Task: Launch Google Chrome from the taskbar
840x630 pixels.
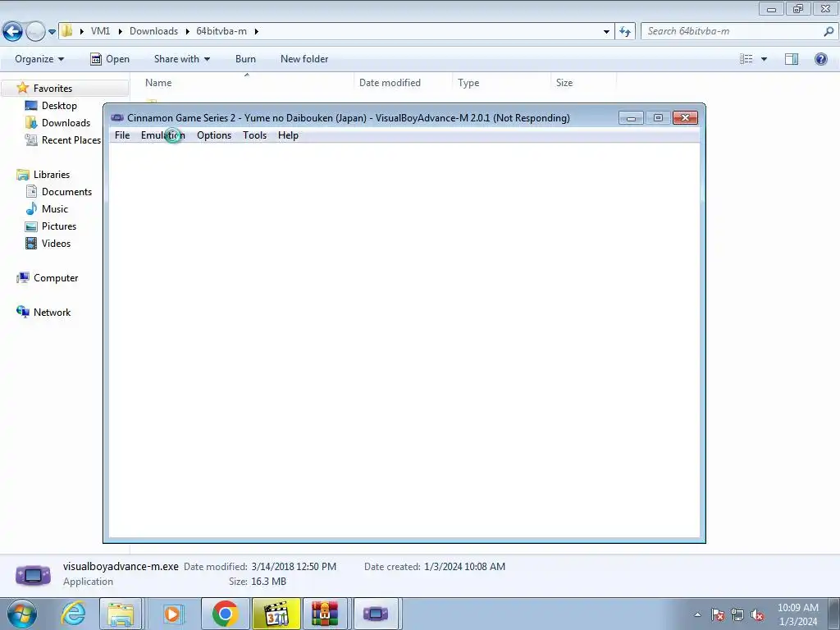Action: coord(225,614)
